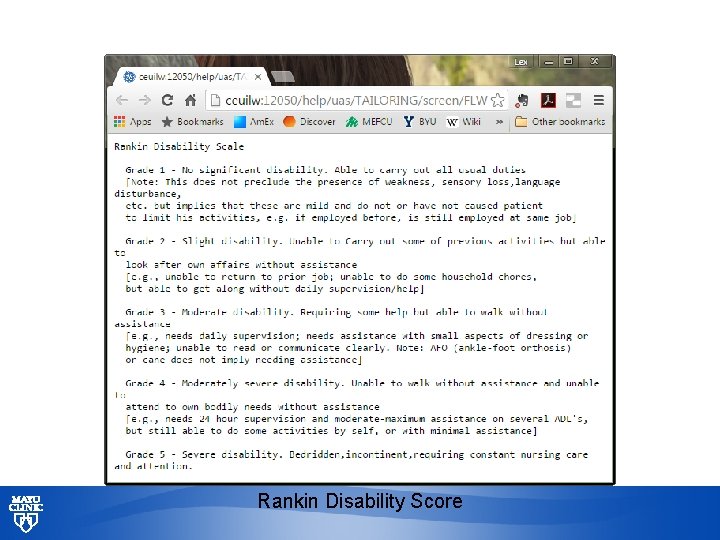Click the 'Grade 3 - Moderate disability' line
720x540 pixels.
(336, 312)
